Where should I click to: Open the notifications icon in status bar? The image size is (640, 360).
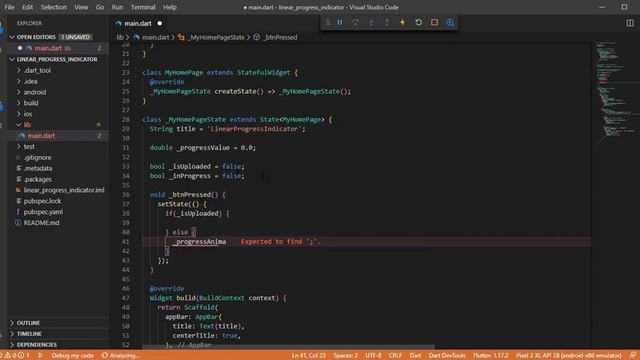632,356
